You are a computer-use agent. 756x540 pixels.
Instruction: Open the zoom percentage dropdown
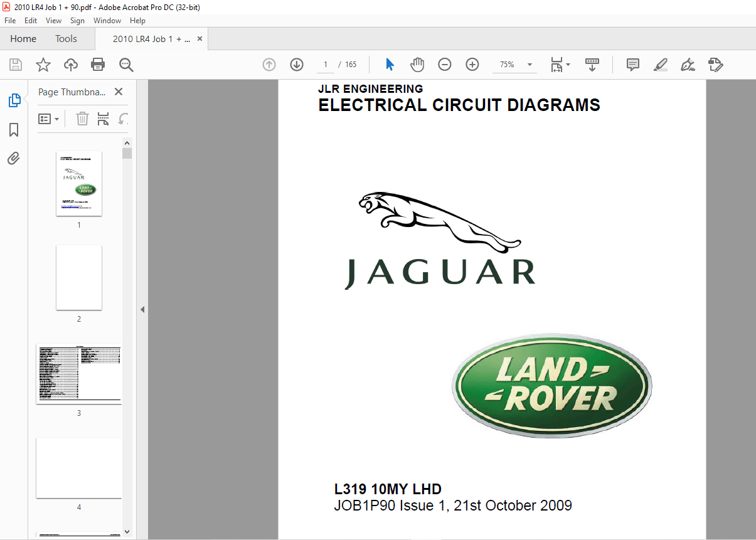point(529,65)
